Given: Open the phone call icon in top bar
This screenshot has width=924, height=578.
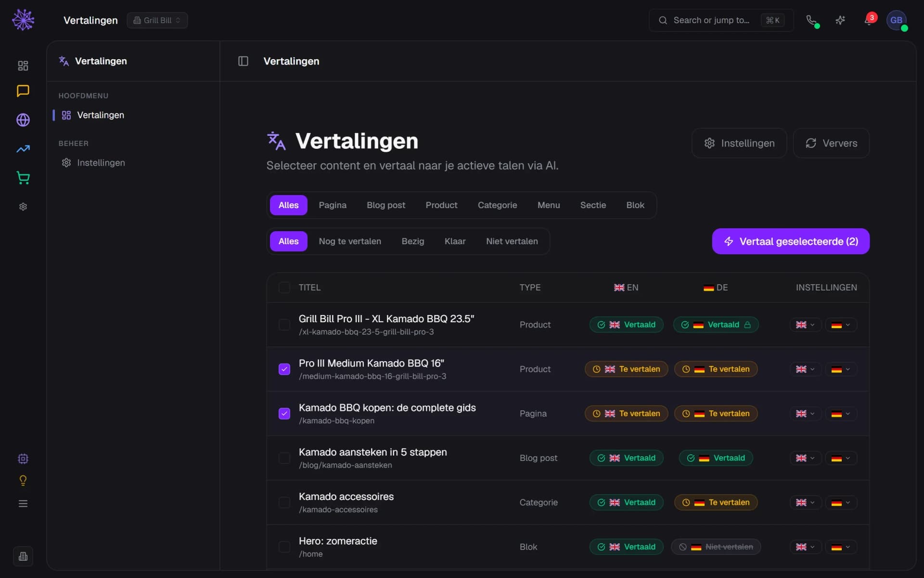Looking at the screenshot, I should pyautogui.click(x=812, y=20).
